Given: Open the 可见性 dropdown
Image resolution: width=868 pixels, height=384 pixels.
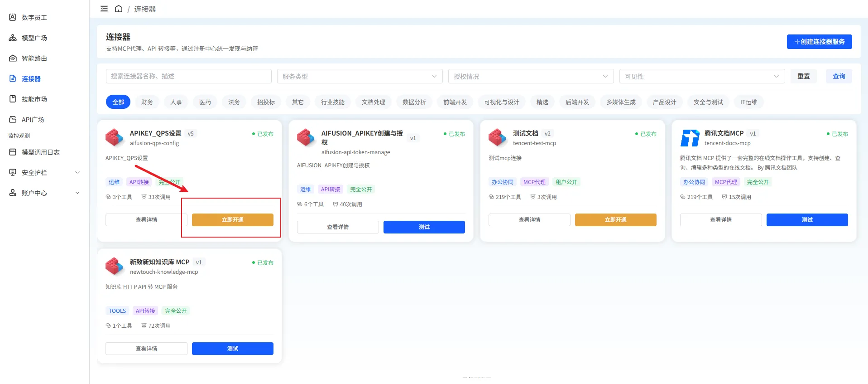Looking at the screenshot, I should point(702,76).
